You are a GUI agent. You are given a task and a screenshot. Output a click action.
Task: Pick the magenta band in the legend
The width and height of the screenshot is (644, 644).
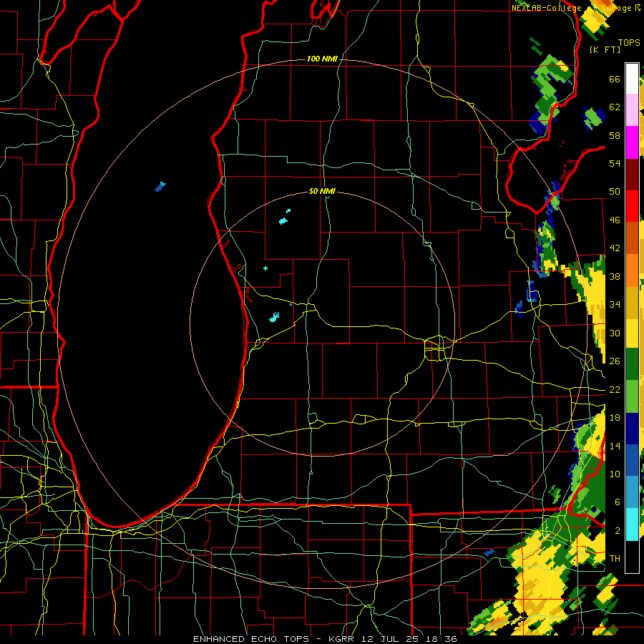(632, 142)
